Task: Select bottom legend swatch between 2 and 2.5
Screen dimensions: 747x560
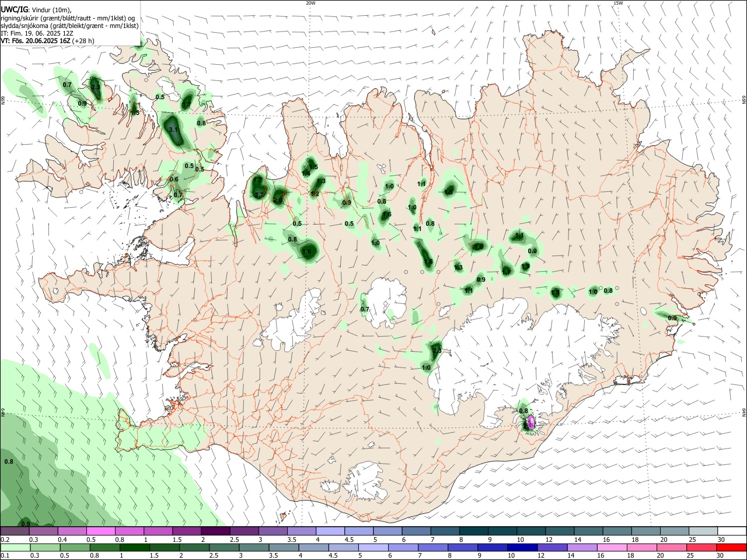Action: 194,547
